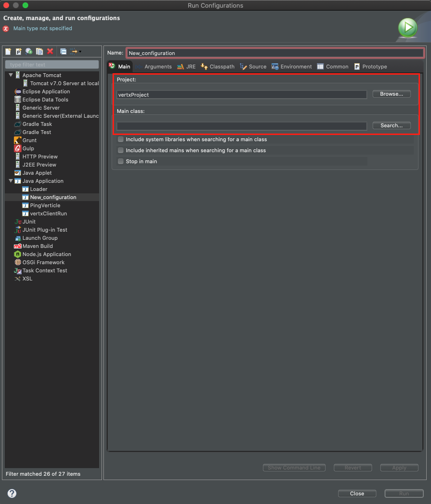Select the Loader configuration
This screenshot has height=504, width=431.
tap(35, 189)
